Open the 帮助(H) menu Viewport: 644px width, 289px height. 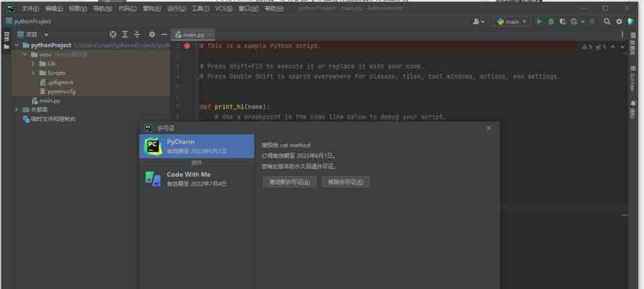click(274, 8)
